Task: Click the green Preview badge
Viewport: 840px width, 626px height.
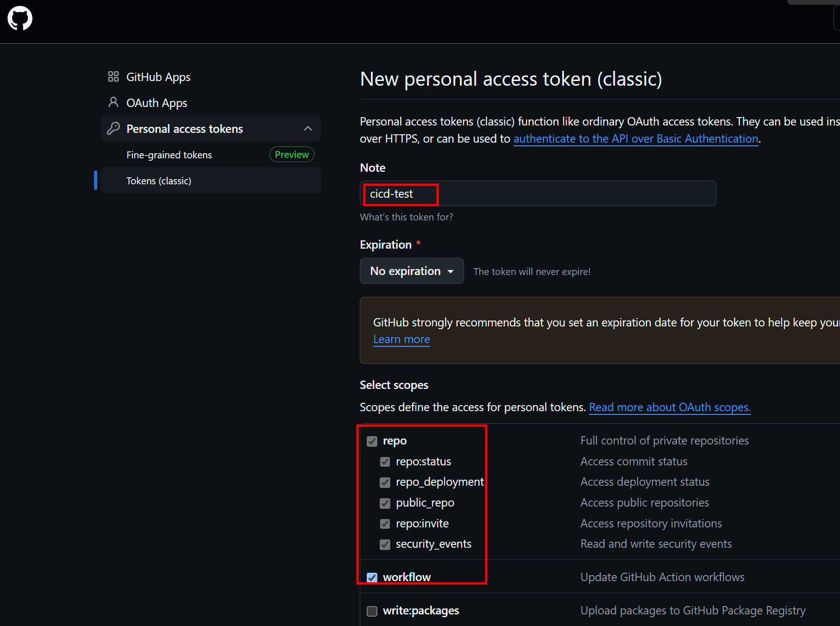Action: point(292,154)
